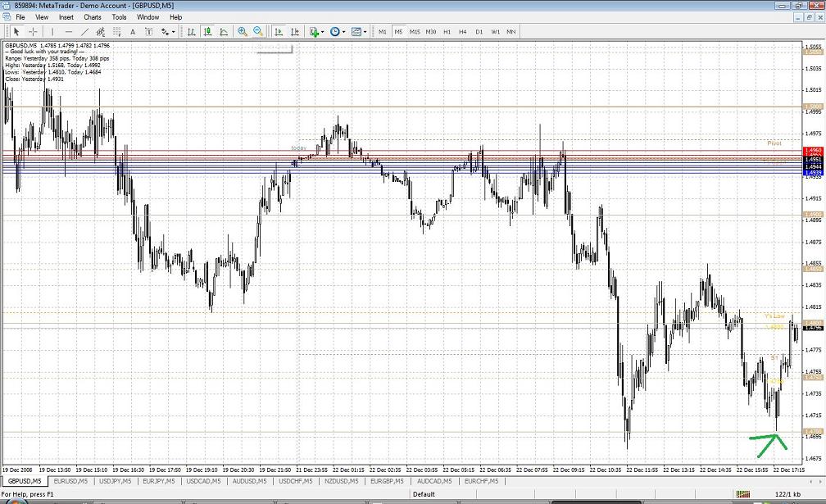Click the '22 Dec 17:15' time axis label
This screenshot has width=826, height=504.
(x=788, y=470)
